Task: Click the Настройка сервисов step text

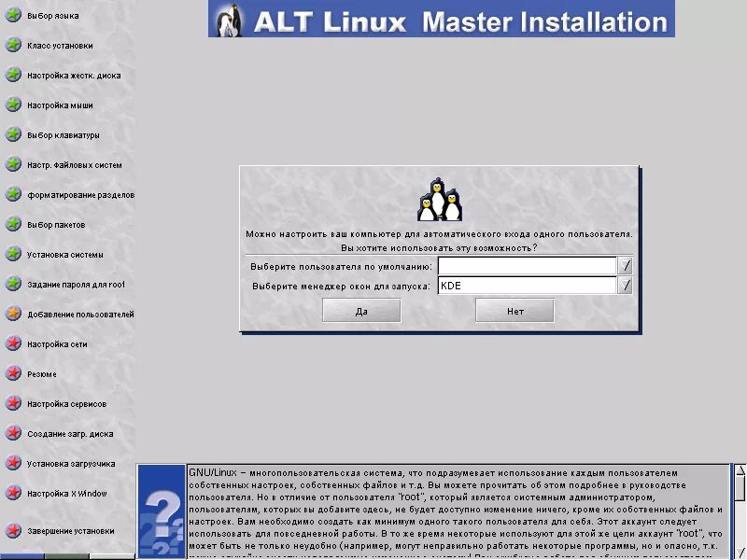Action: (x=66, y=404)
